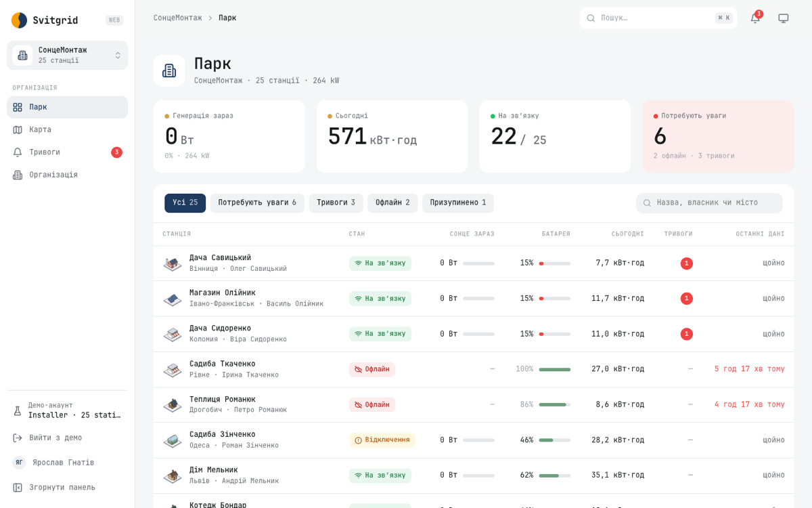Click the Відключення status for Садиба Зінченко
812x508 pixels.
[x=382, y=440]
